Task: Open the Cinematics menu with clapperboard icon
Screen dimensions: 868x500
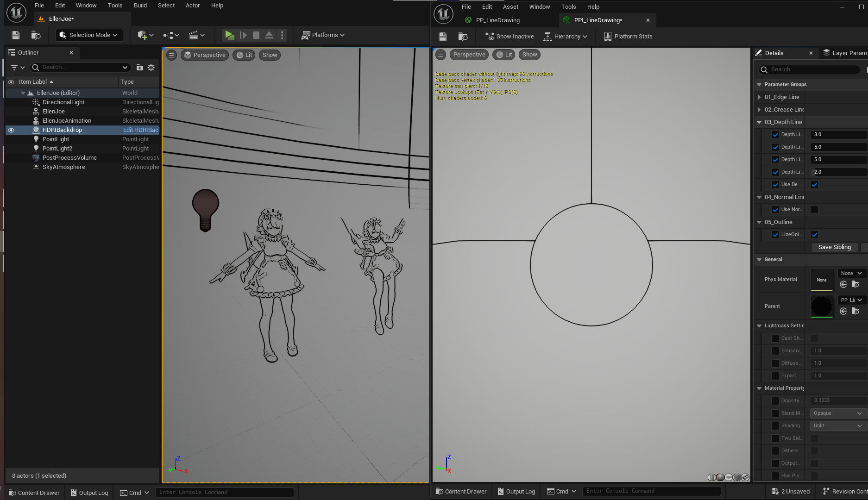Action: pos(196,35)
